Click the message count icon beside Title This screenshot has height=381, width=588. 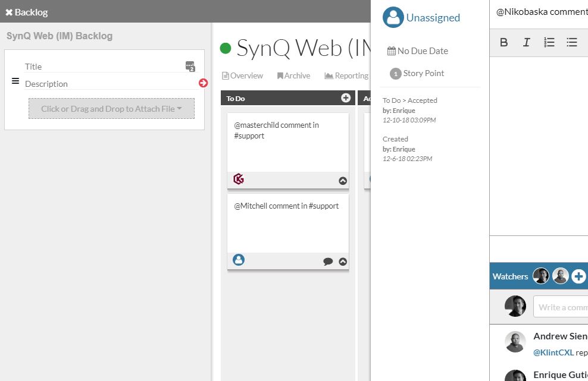click(x=190, y=67)
